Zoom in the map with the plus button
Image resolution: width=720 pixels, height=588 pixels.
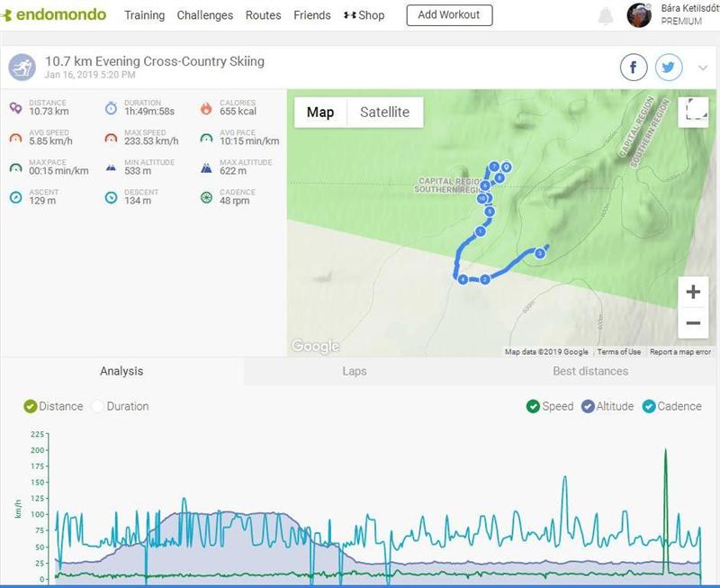coord(693,292)
